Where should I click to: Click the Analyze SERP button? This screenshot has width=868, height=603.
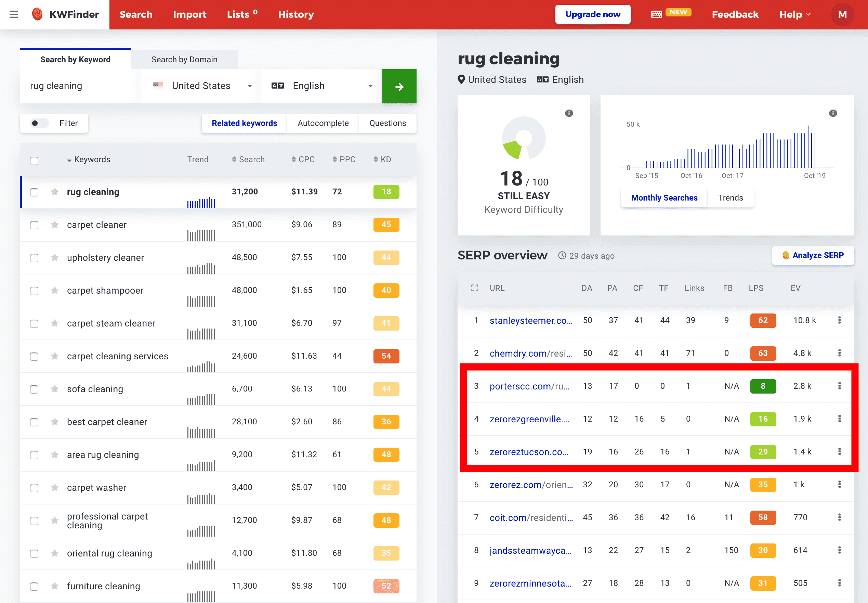(x=813, y=255)
